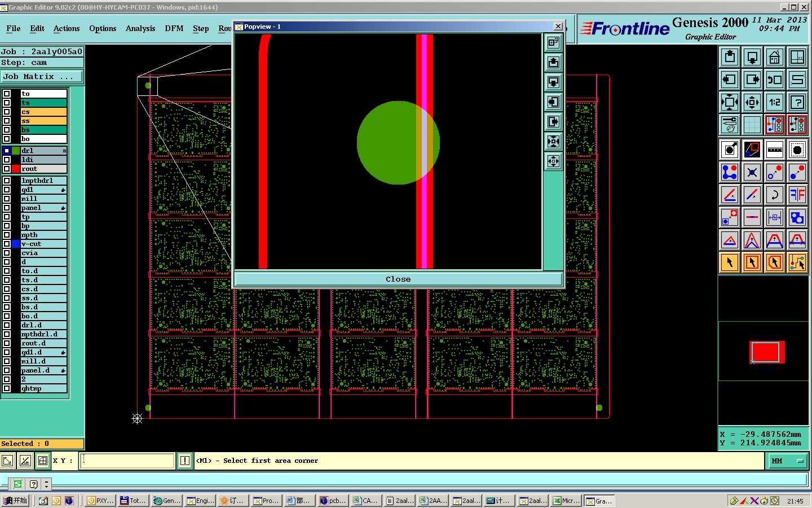Open the Options menu
Image resolution: width=812 pixels, height=508 pixels.
click(x=103, y=28)
